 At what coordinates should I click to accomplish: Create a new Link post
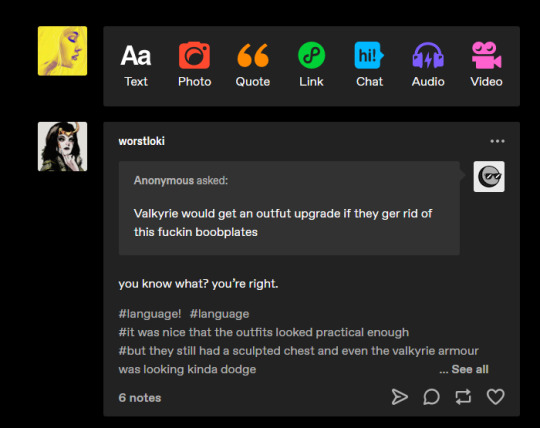point(311,65)
